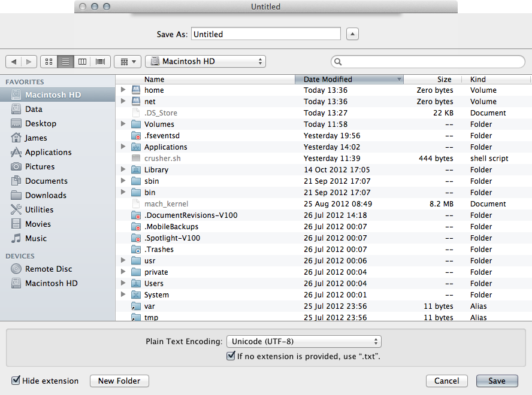
Task: Expand the sbin folder
Action: [x=123, y=181]
